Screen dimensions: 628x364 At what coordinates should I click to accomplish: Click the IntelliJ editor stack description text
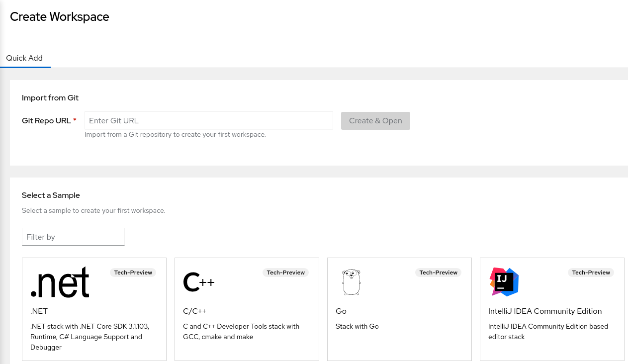[x=548, y=332]
